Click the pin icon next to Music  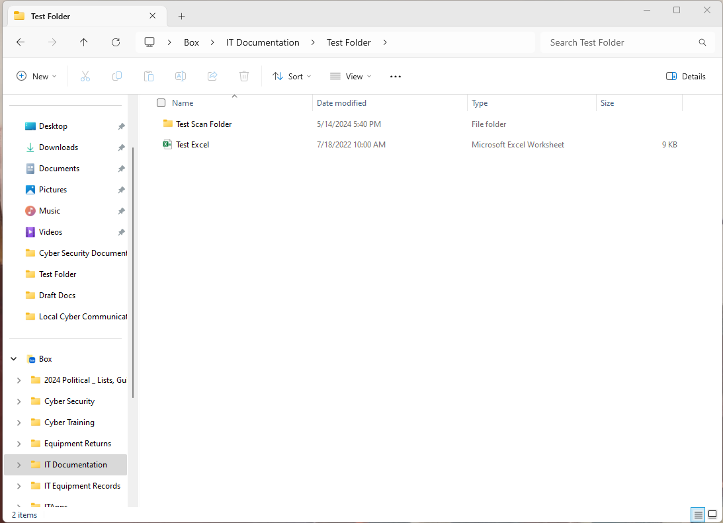[x=121, y=211]
